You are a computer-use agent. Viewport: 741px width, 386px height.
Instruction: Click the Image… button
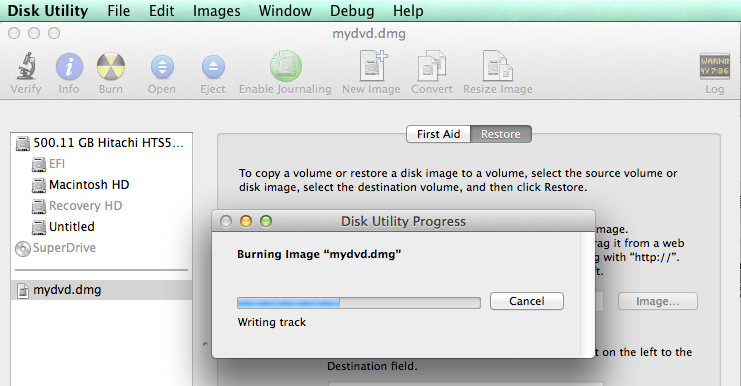[x=657, y=301]
